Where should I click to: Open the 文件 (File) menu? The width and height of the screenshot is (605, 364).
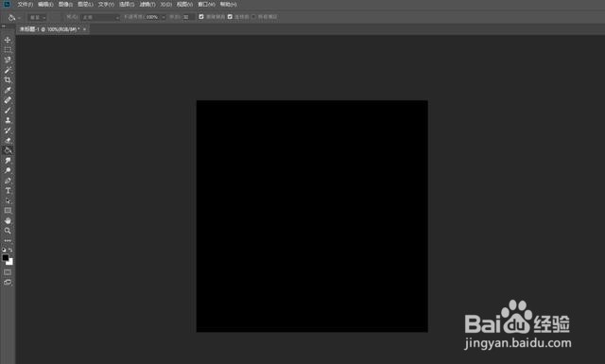point(26,4)
